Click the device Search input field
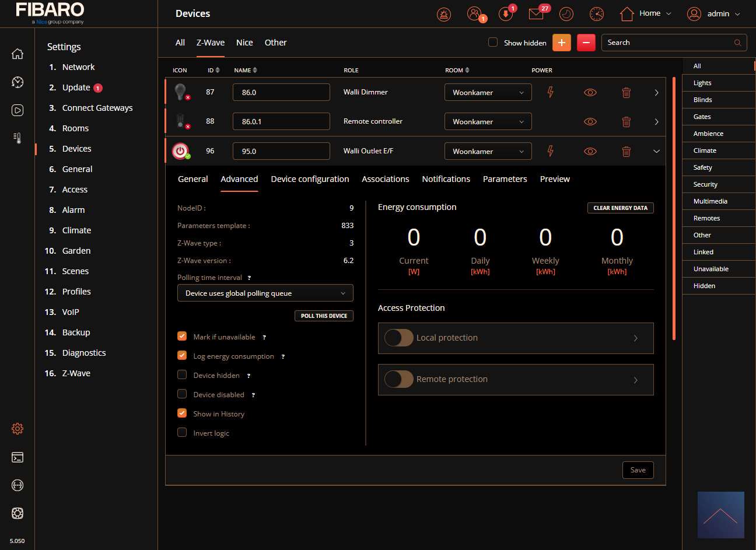Image resolution: width=756 pixels, height=550 pixels. [x=668, y=43]
